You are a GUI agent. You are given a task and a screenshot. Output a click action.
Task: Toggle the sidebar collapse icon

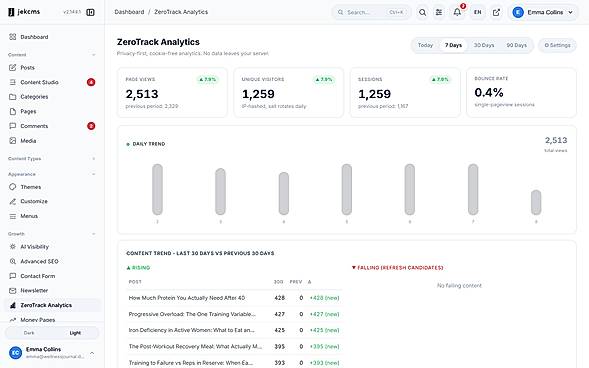click(x=90, y=12)
